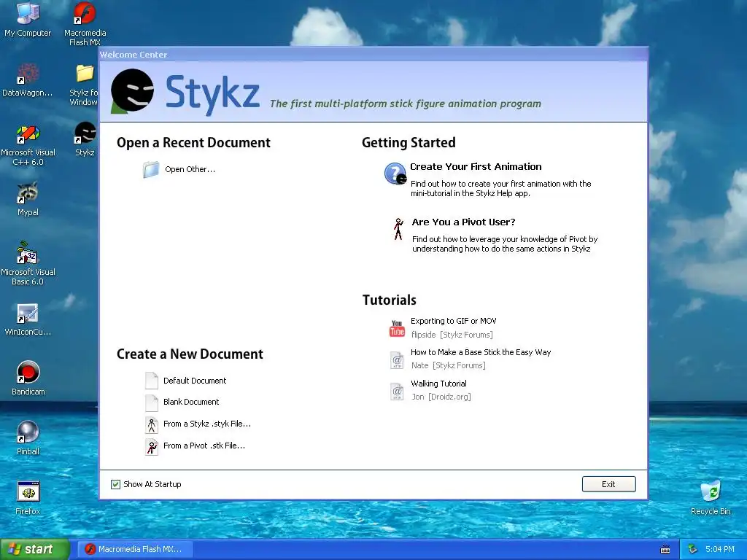Uncheck the Show At Startup checkbox
The image size is (747, 560).
pos(115,484)
